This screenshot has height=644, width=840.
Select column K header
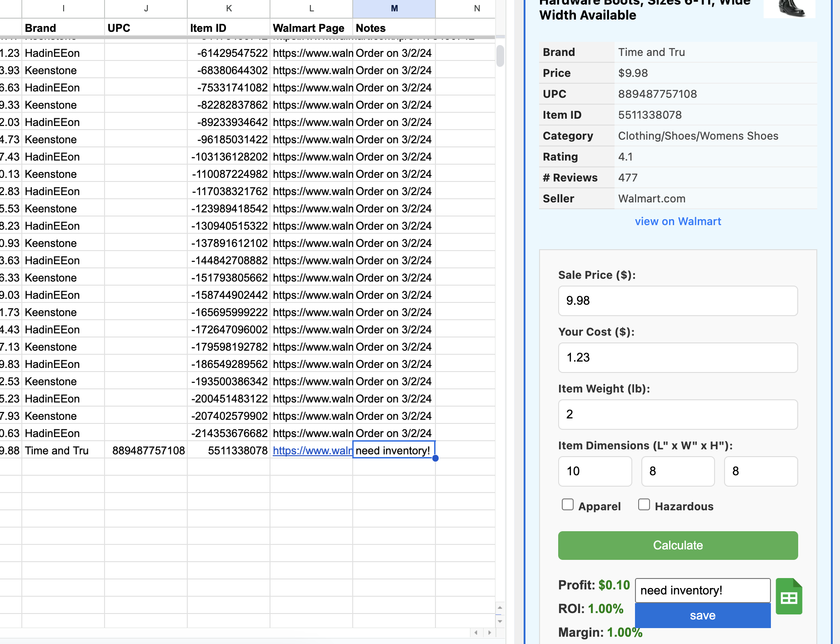(x=229, y=9)
